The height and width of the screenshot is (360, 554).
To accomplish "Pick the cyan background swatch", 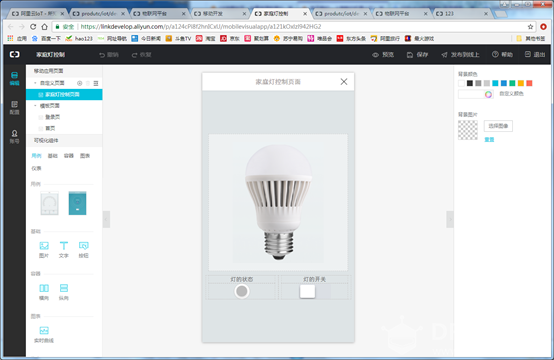I will point(495,83).
